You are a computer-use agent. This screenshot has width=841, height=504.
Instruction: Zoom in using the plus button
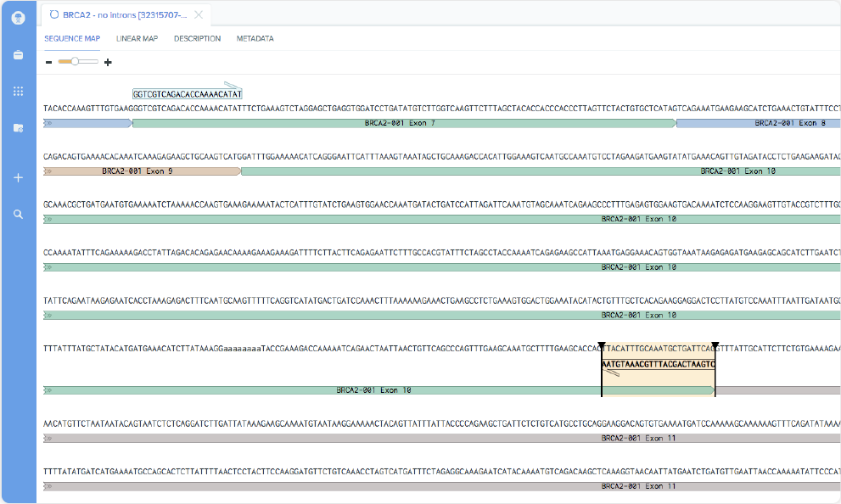click(x=108, y=62)
